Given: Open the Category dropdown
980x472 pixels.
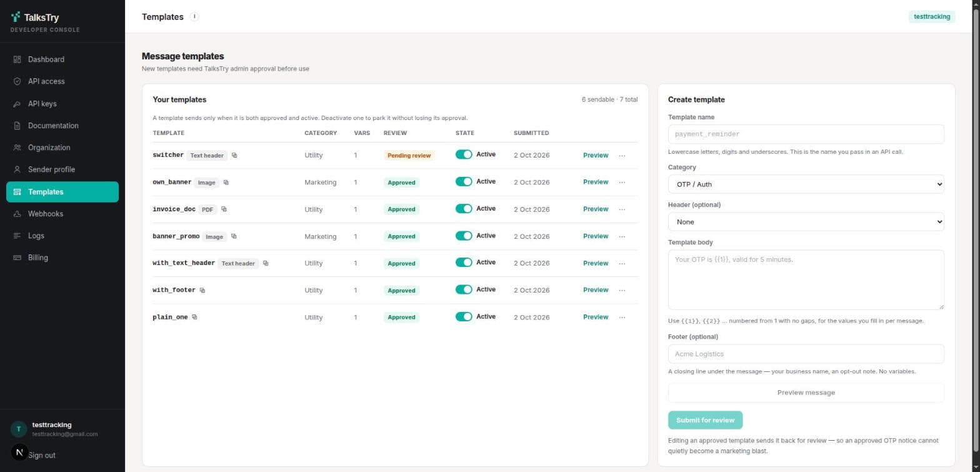Looking at the screenshot, I should click(x=806, y=184).
